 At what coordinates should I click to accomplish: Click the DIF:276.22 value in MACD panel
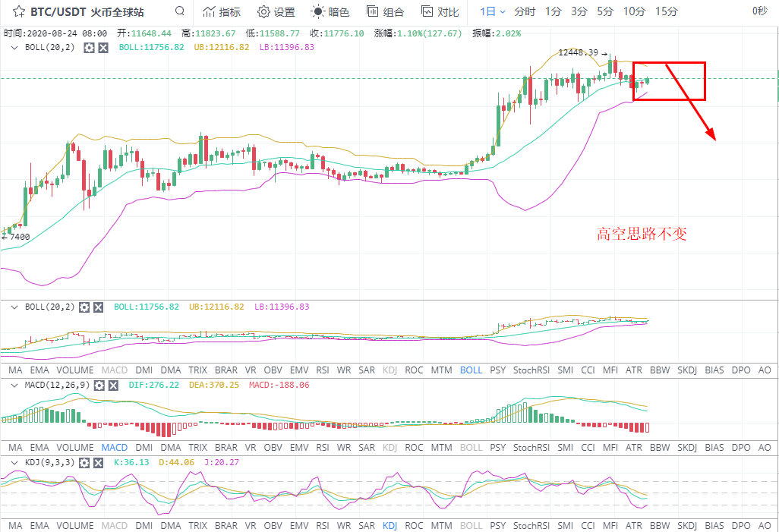154,385
